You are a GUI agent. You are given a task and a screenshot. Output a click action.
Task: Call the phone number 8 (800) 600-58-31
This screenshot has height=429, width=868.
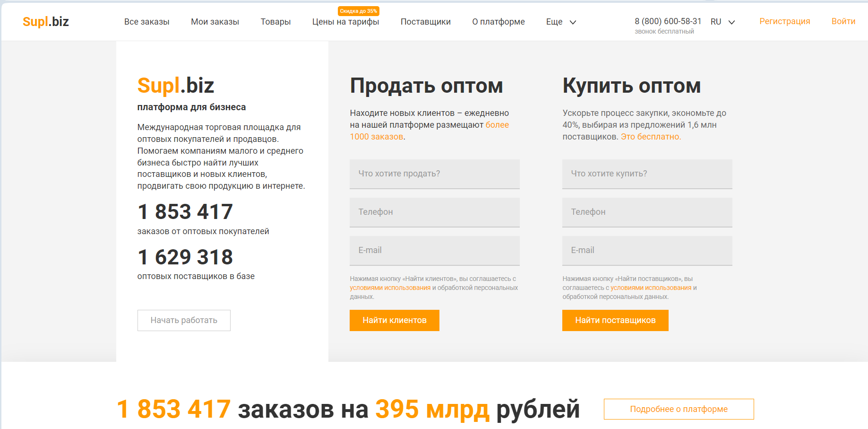[x=668, y=21]
